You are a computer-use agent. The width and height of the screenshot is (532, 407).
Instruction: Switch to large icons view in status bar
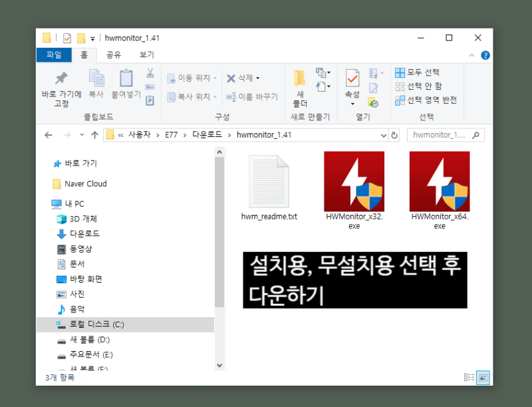(483, 378)
